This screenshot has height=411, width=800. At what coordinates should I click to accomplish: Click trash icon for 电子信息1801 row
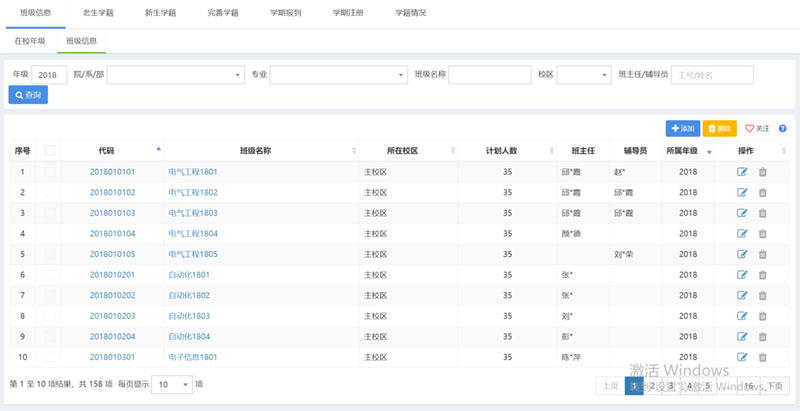[763, 357]
